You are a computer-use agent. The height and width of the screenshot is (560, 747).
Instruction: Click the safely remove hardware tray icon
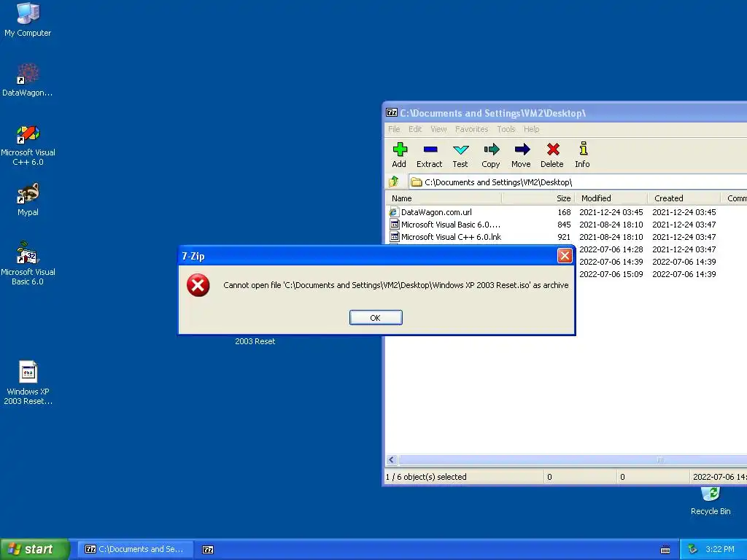[692, 549]
